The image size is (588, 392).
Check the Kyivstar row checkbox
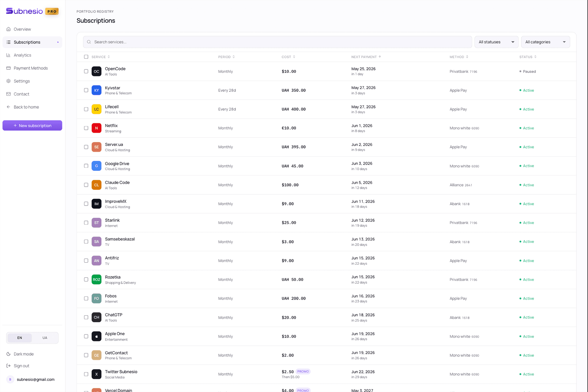pyautogui.click(x=86, y=90)
